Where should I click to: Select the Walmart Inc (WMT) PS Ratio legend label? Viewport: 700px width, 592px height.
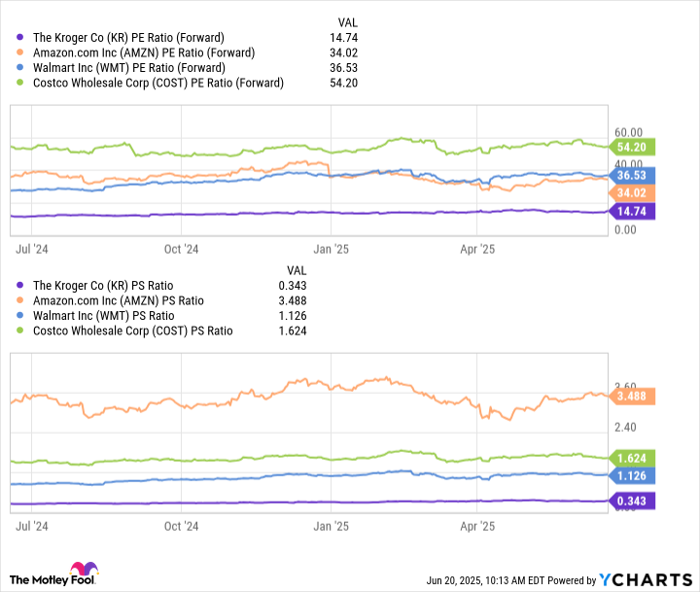pos(104,316)
